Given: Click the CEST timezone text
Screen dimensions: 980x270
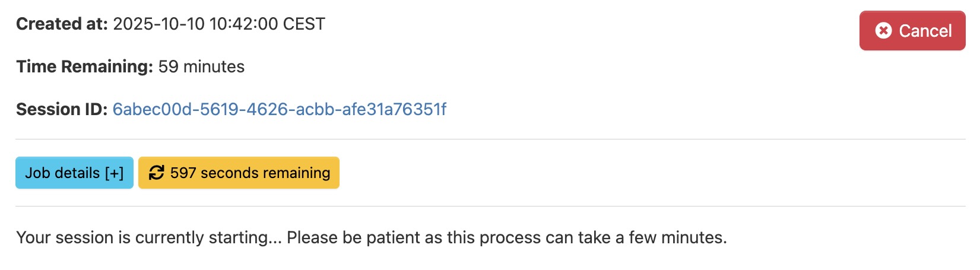Looking at the screenshot, I should (x=304, y=24).
